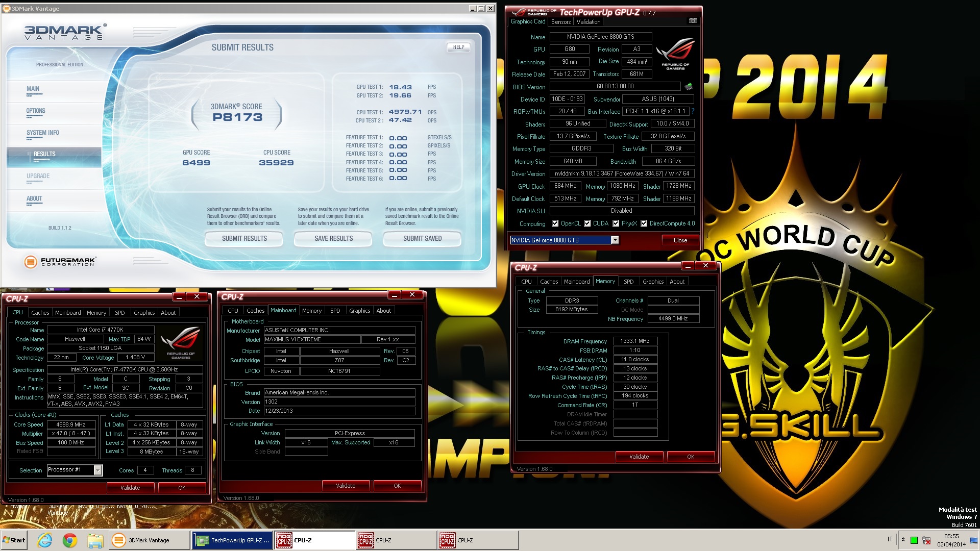
Task: Click the Close button in GPU-Z
Action: pyautogui.click(x=680, y=240)
